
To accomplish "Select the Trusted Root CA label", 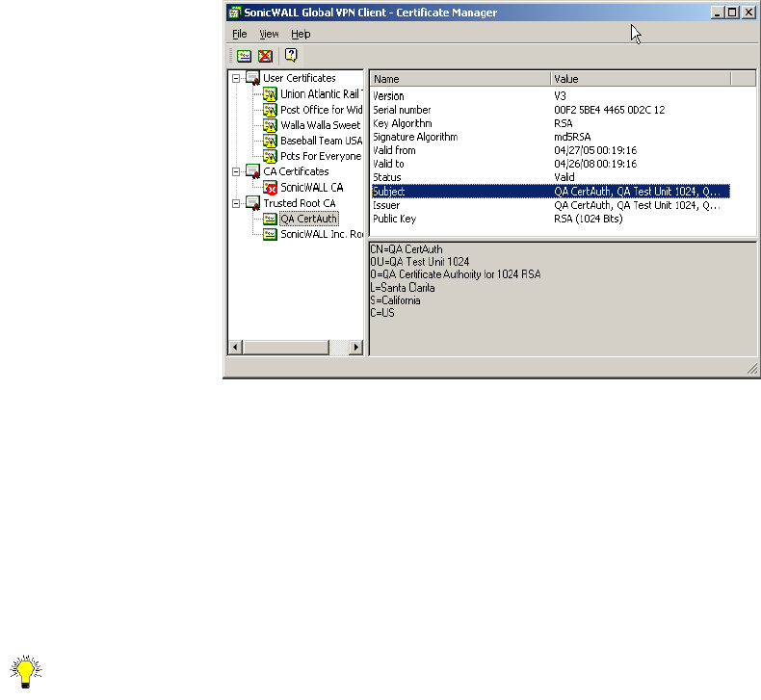I will pyautogui.click(x=300, y=203).
